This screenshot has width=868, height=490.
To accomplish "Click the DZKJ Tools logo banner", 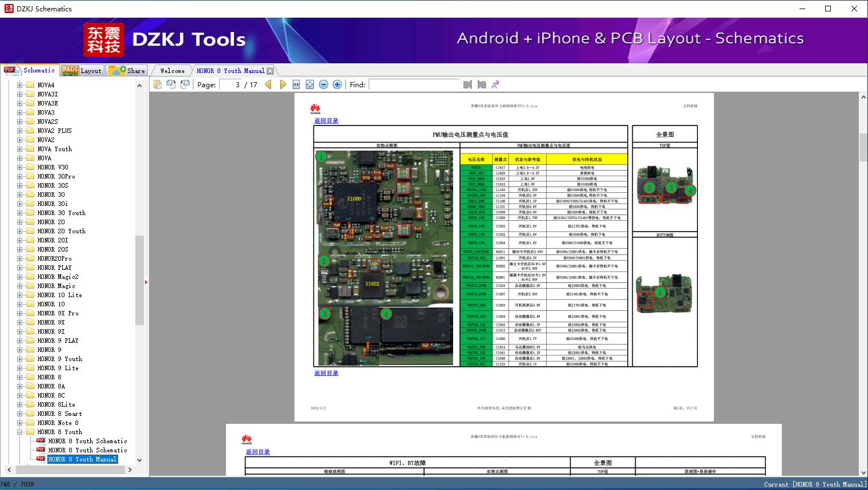I will 165,39.
